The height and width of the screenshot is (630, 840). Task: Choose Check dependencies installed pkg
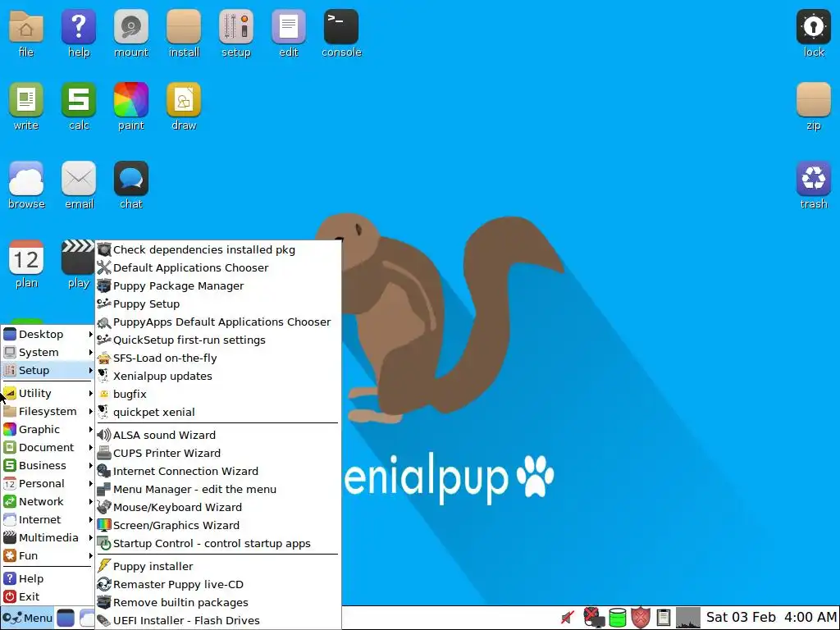[x=218, y=249]
